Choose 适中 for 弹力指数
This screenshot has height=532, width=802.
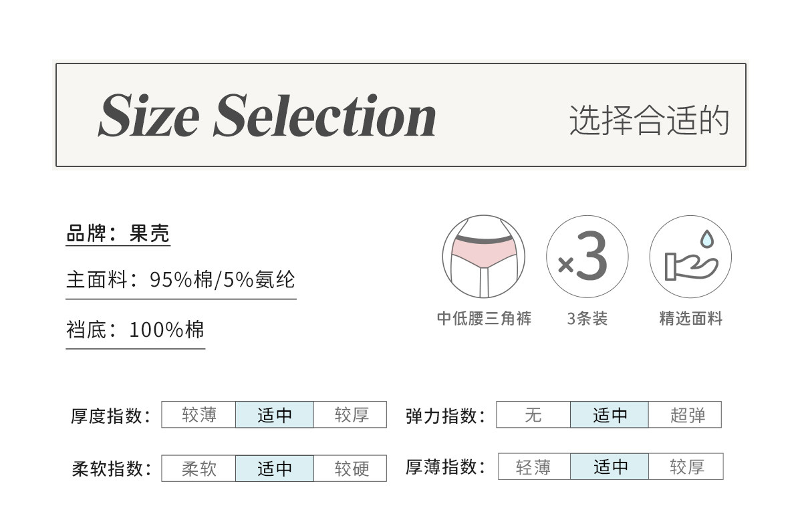tap(610, 415)
